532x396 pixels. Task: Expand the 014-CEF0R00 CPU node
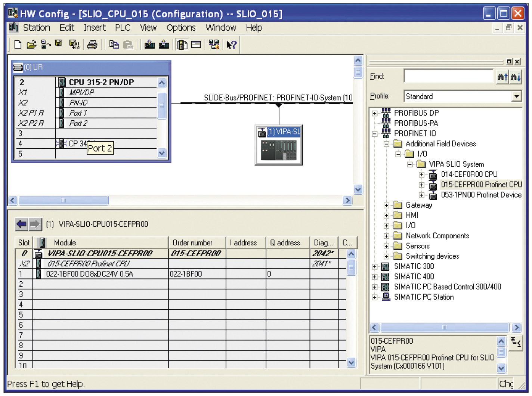tap(422, 175)
